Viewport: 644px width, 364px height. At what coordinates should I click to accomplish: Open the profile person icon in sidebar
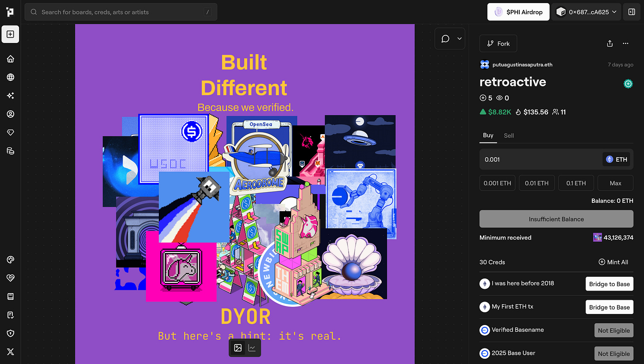pos(10,114)
